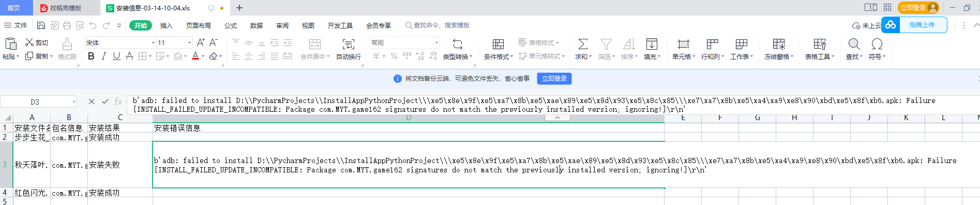Viewport: 980px width, 205px height.
Task: Increase font size with A+ icon
Action: (201, 42)
